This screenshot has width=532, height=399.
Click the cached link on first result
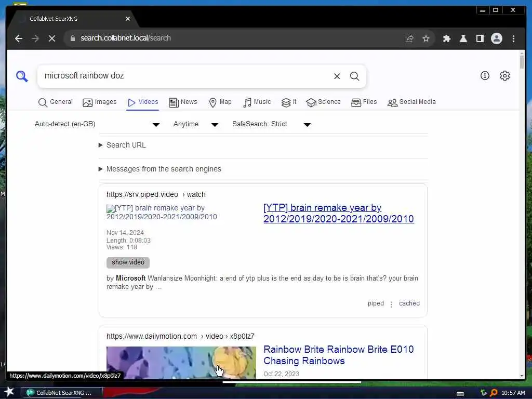[x=409, y=303]
